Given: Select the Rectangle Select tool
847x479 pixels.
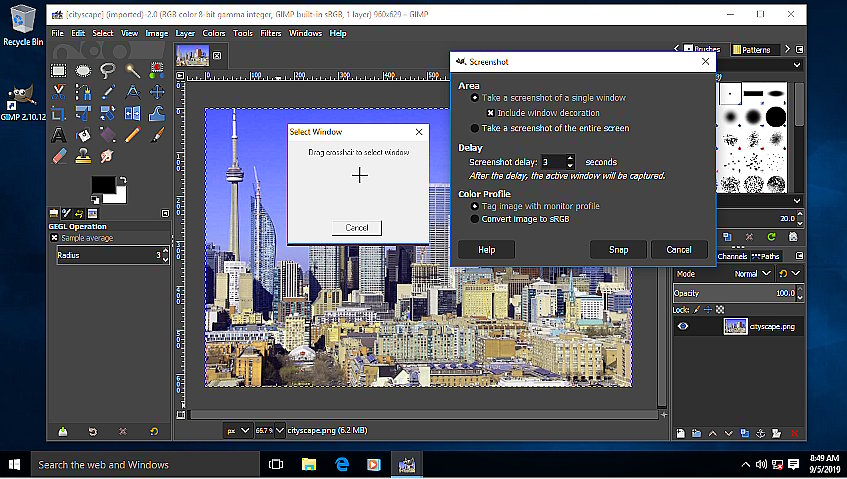Looking at the screenshot, I should pos(59,70).
